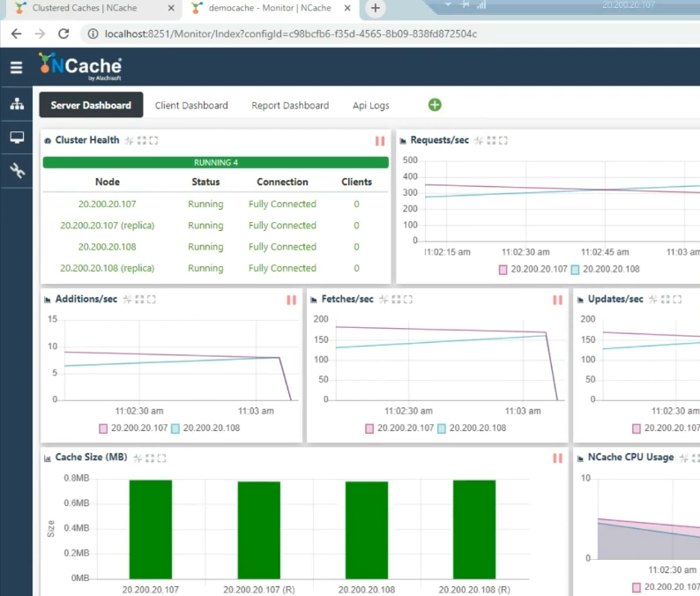Click the full-screen bracket icon on Cache Size panel
The height and width of the screenshot is (596, 700).
161,458
